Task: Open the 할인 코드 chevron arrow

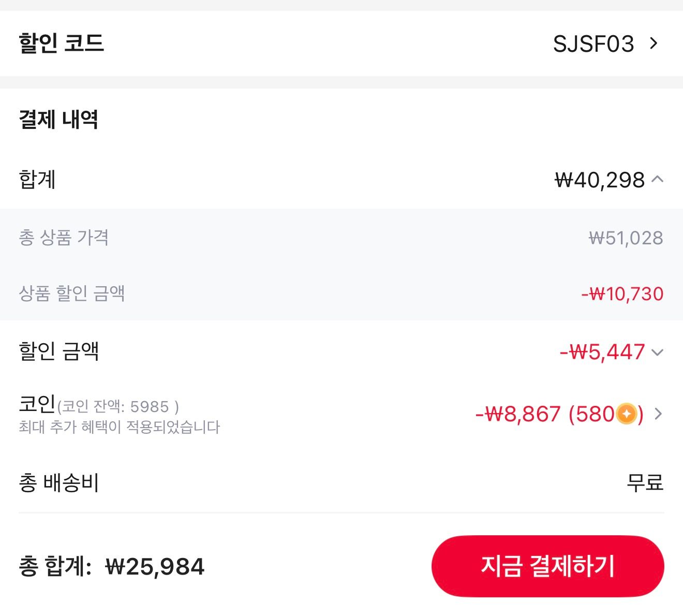Action: point(654,43)
